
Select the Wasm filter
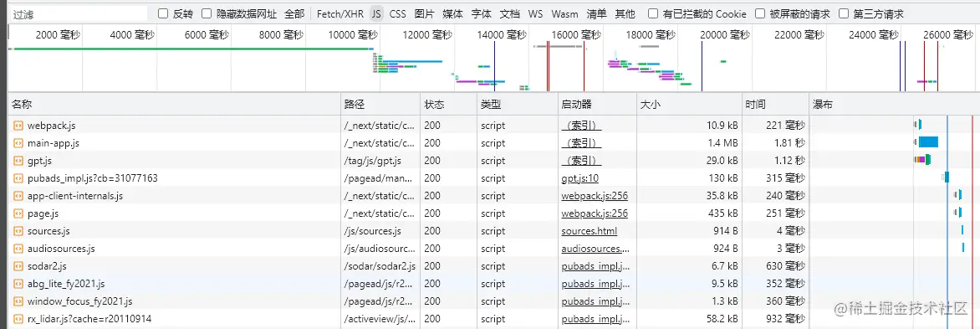pos(565,13)
